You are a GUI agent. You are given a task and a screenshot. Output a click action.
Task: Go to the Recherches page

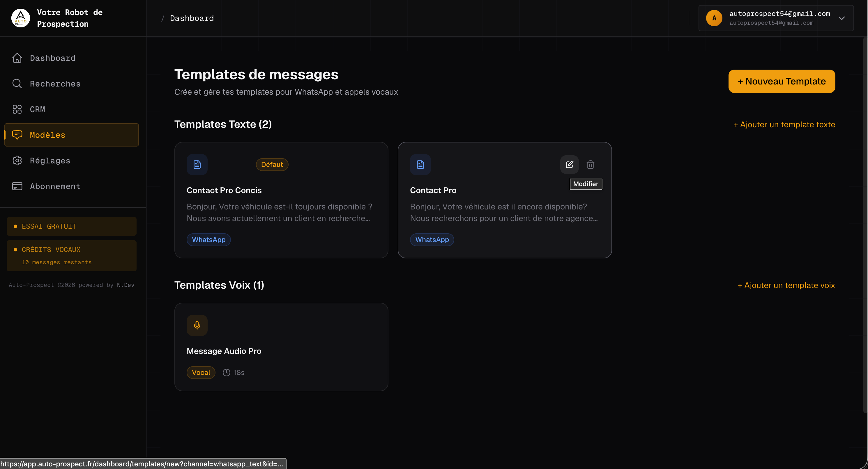(71, 84)
